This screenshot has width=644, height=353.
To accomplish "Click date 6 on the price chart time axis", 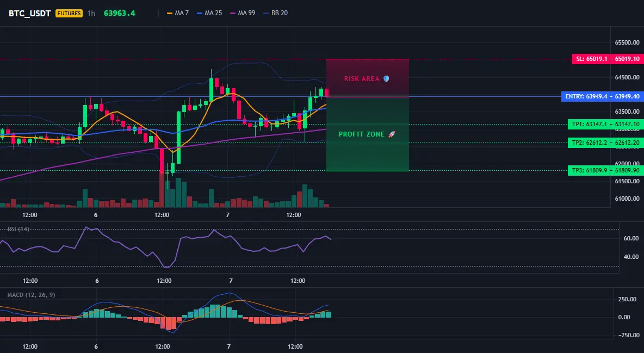I will [96, 215].
